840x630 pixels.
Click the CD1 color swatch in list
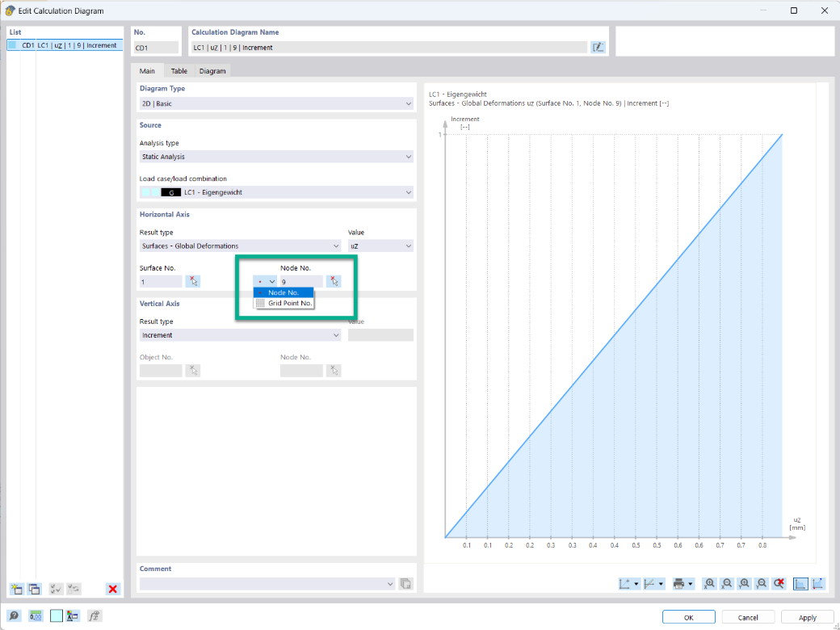pyautogui.click(x=12, y=45)
